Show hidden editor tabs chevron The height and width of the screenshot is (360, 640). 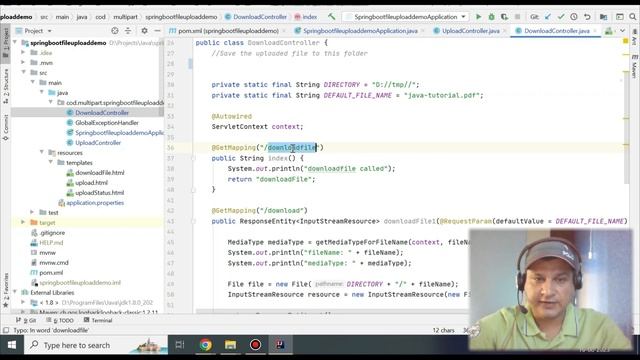point(622,31)
